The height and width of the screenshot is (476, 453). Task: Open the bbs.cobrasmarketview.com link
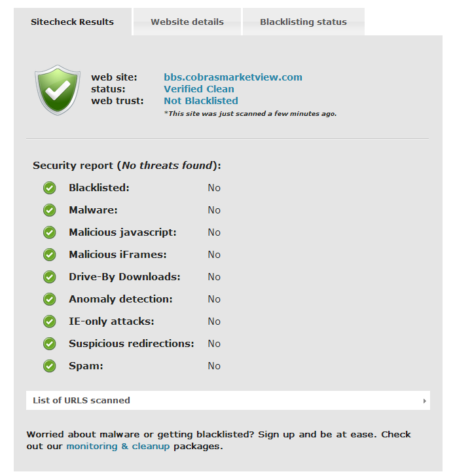point(233,77)
